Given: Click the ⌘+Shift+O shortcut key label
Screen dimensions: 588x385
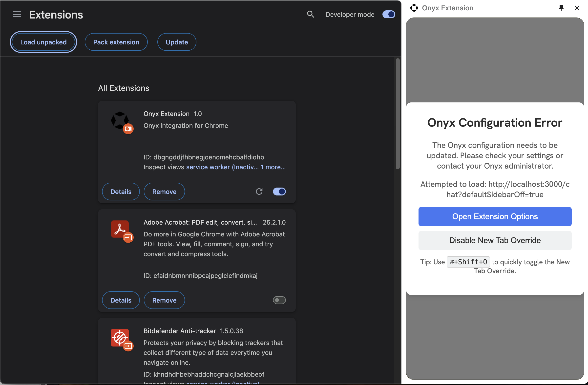Looking at the screenshot, I should pos(468,262).
